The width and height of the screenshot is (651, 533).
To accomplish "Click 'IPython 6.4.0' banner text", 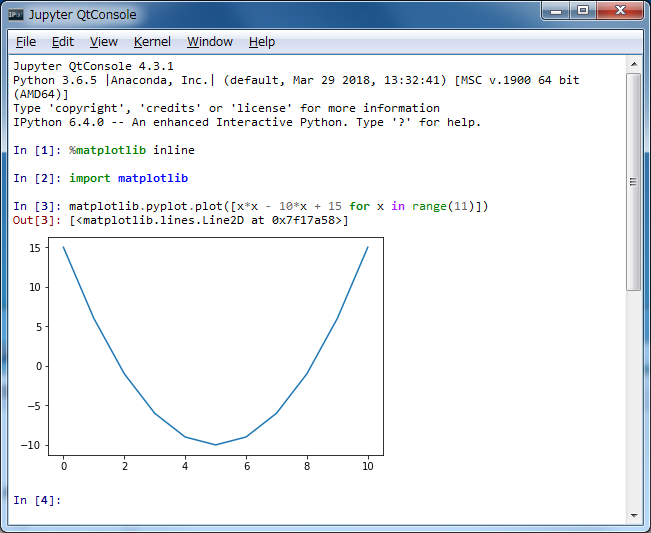I will click(59, 122).
